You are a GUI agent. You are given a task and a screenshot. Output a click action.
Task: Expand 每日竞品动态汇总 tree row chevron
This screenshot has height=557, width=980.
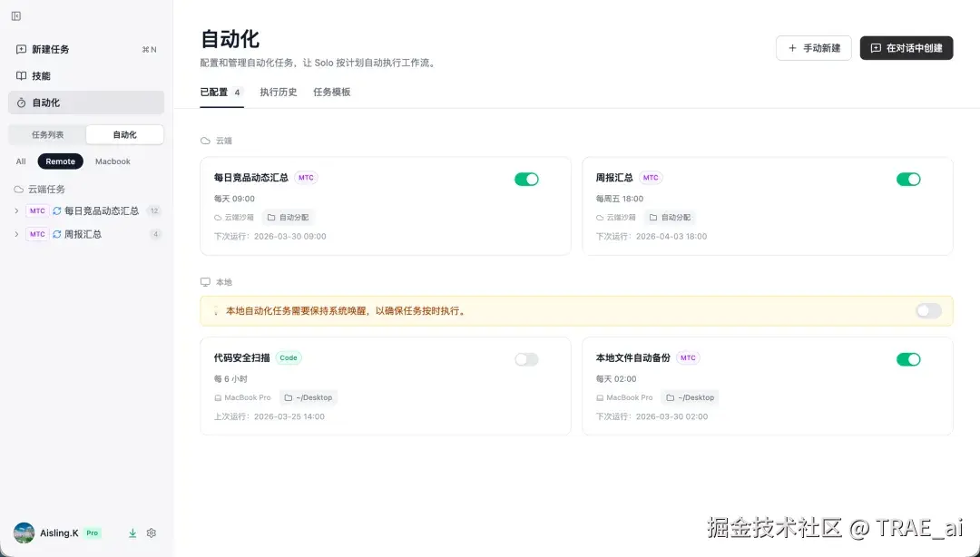[16, 211]
